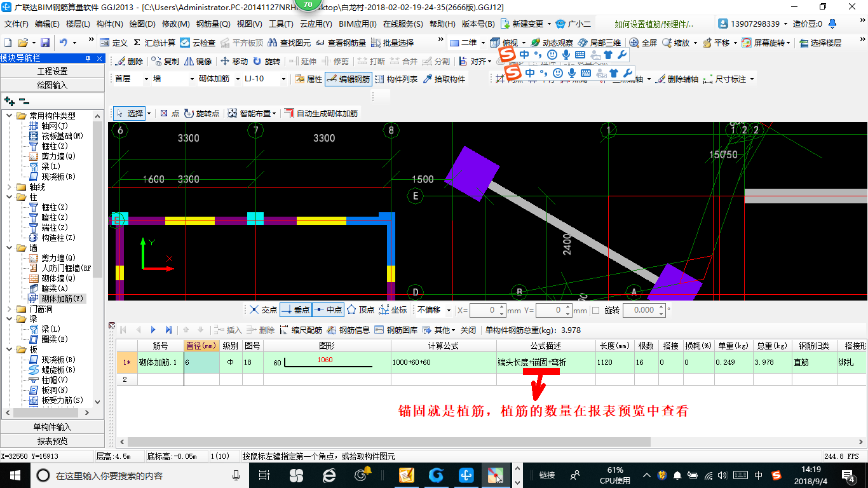Click the 拾取构件 pick component tool

444,79
